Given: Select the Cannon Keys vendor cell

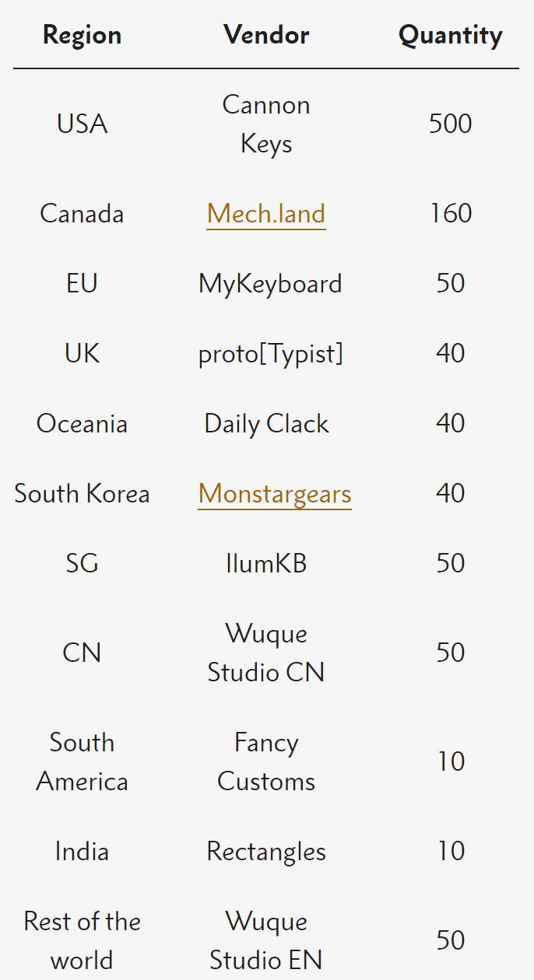Looking at the screenshot, I should pyautogui.click(x=266, y=124).
